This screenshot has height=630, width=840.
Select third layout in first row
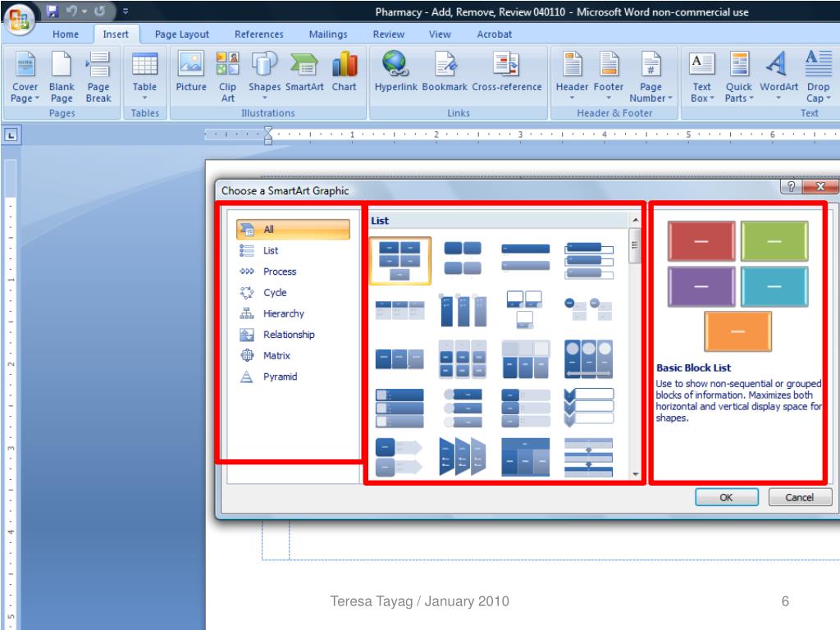pyautogui.click(x=525, y=258)
